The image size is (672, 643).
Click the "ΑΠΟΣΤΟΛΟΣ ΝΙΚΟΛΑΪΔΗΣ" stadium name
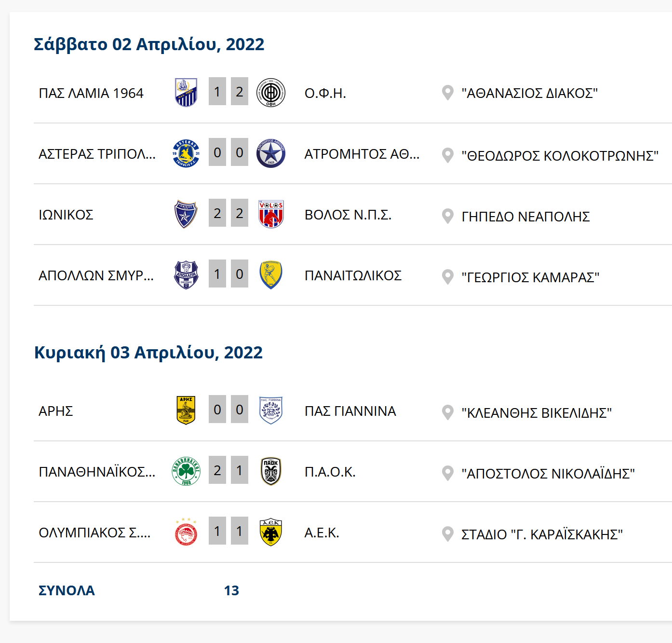548,474
